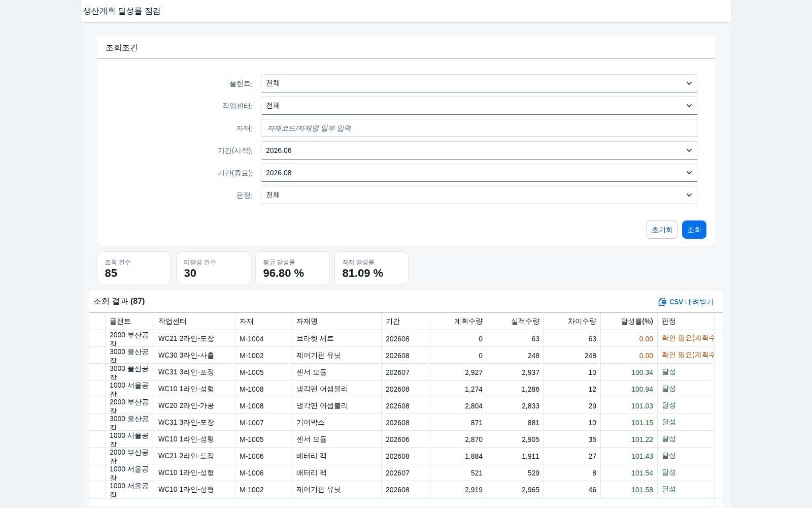The width and height of the screenshot is (812, 508).
Task: Click the 101.22 achievement rate value
Action: point(642,439)
